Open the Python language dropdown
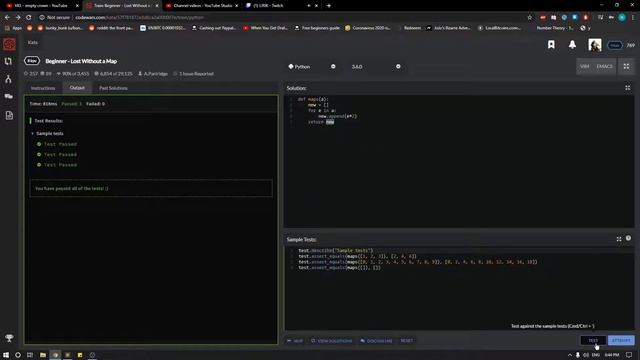This screenshot has width=640, height=360. point(312,67)
